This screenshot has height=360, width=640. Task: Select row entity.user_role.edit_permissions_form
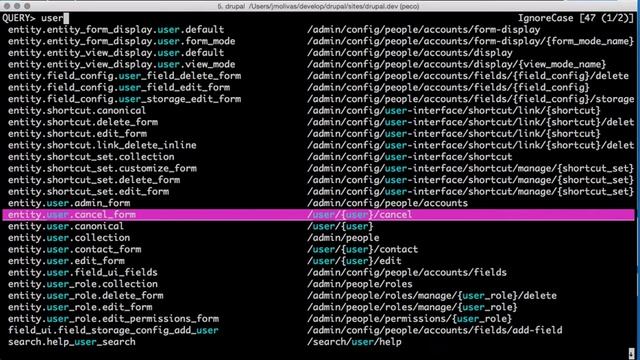318,319
